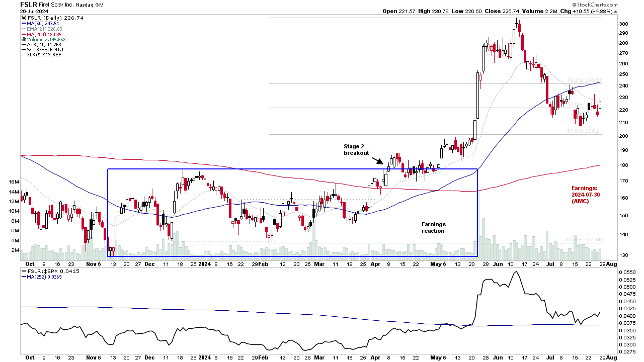This screenshot has height=362, width=644.
Task: Click the black line marker before ATR(21)
Action: coord(23,45)
